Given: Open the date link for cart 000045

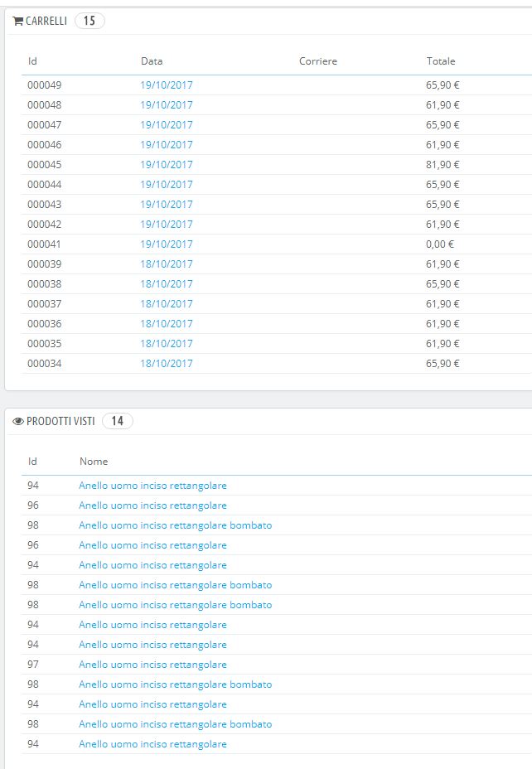Looking at the screenshot, I should pyautogui.click(x=167, y=165).
